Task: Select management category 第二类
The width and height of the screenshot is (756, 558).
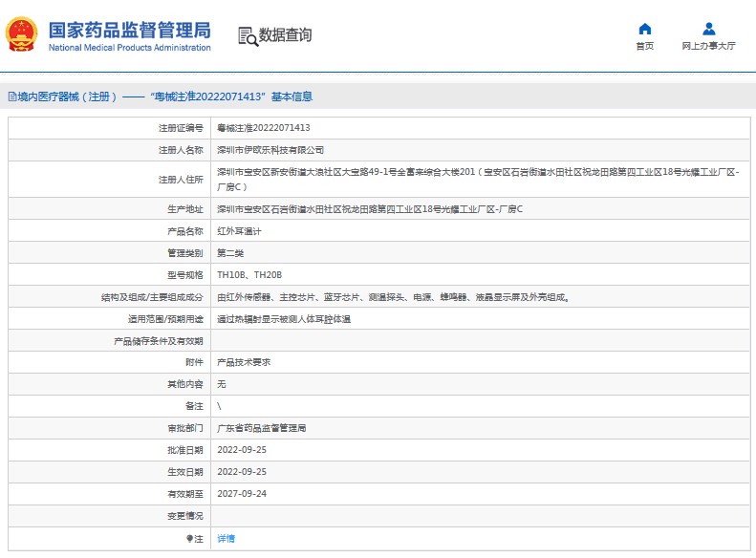Action: [x=230, y=253]
